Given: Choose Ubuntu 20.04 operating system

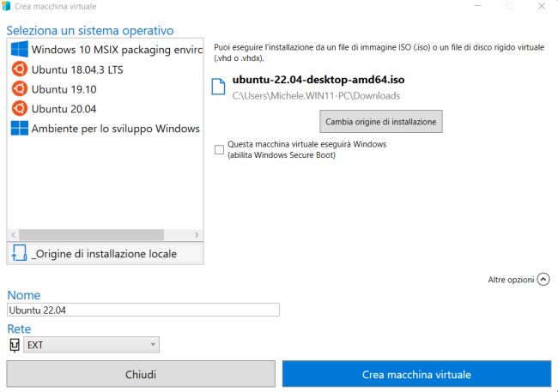Looking at the screenshot, I should tap(106, 108).
